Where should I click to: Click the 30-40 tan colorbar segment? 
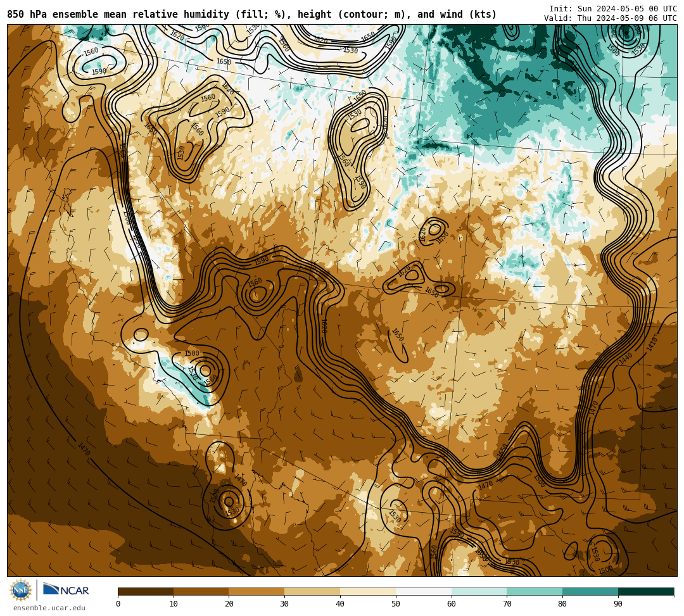click(x=312, y=591)
